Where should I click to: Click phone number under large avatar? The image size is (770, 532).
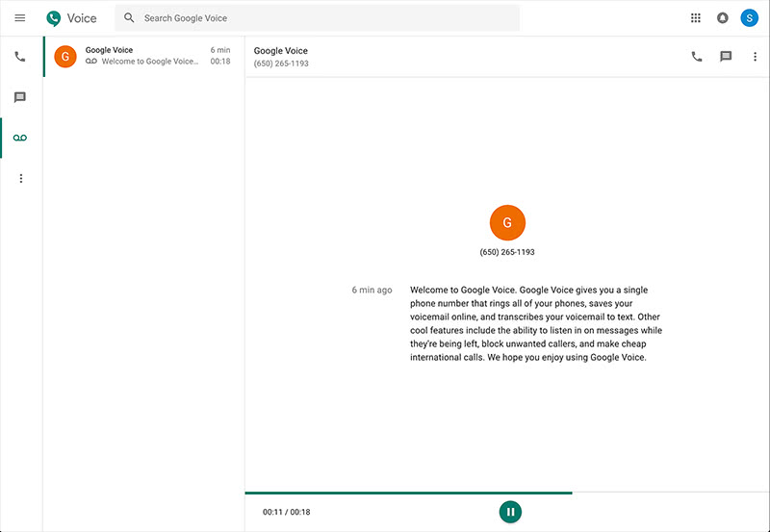507,252
